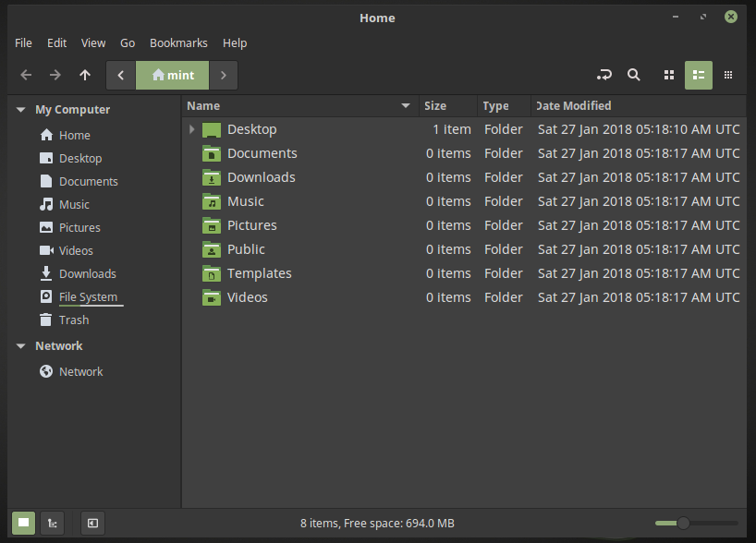Open the Bookmarks menu
This screenshot has height=543, width=756.
178,42
